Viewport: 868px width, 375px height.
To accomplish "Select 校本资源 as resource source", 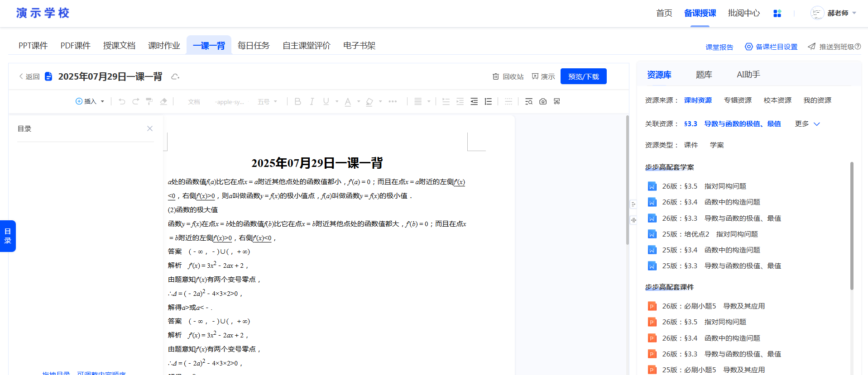I will point(777,100).
